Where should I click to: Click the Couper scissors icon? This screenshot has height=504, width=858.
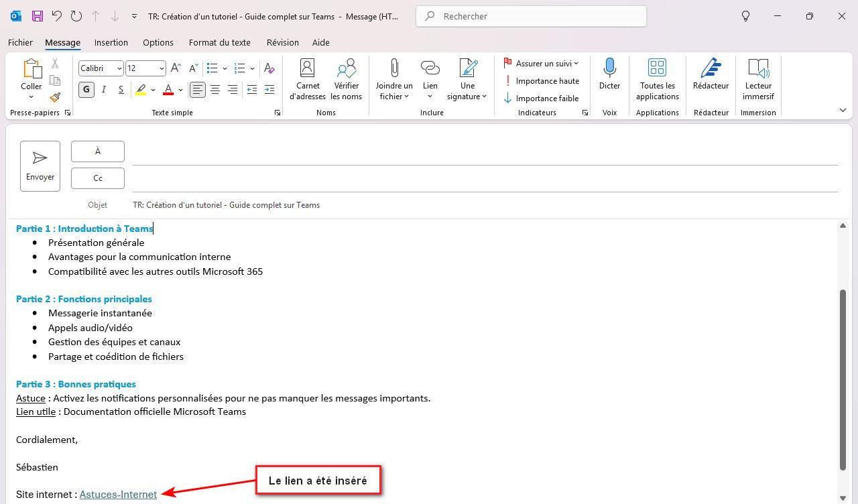55,64
